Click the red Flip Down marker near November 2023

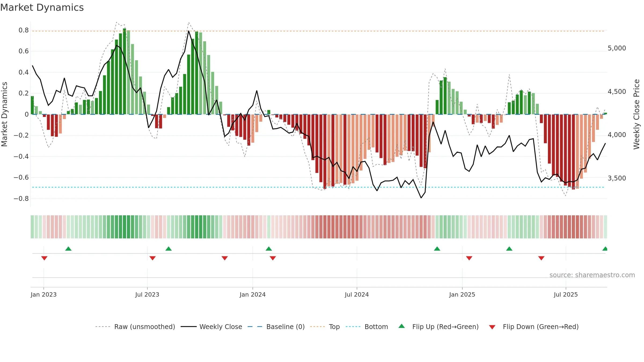pos(225,258)
